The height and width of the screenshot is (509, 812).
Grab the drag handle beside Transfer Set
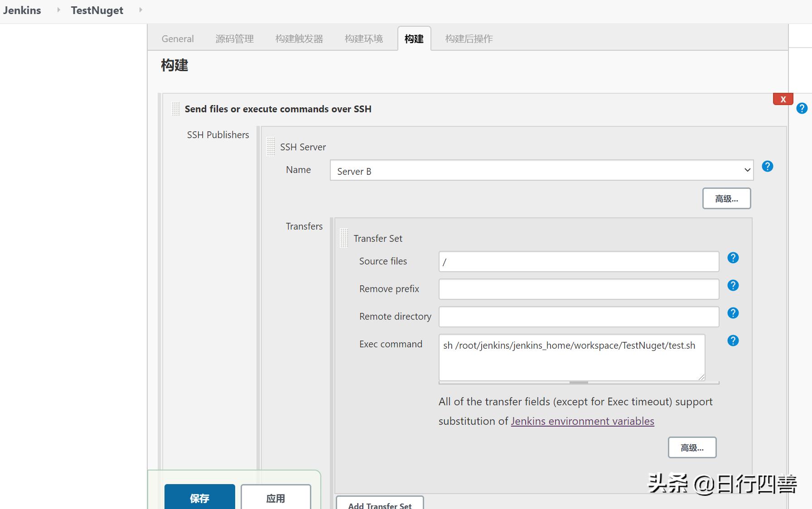click(x=344, y=238)
